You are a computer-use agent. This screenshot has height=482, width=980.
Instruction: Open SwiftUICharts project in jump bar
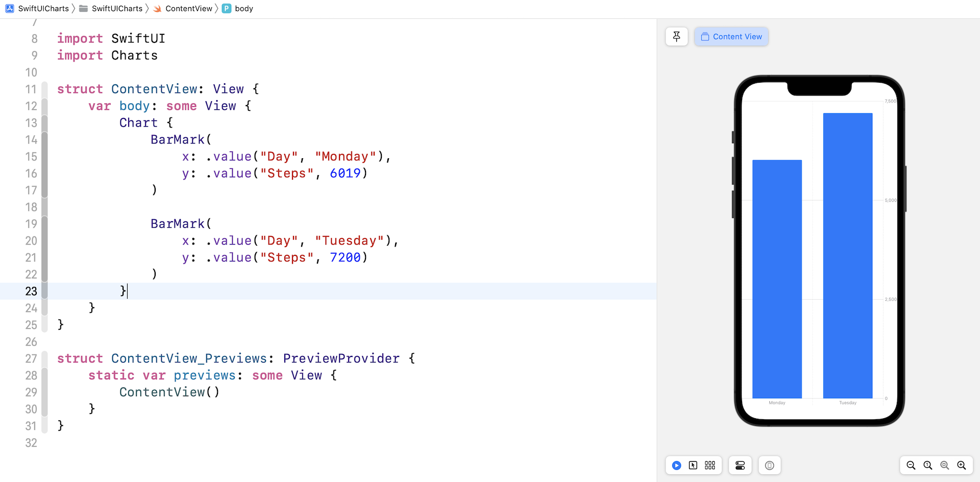pos(37,9)
